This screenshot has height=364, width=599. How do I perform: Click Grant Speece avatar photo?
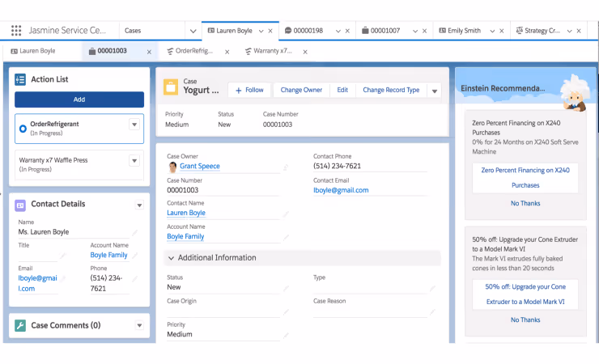pyautogui.click(x=172, y=167)
